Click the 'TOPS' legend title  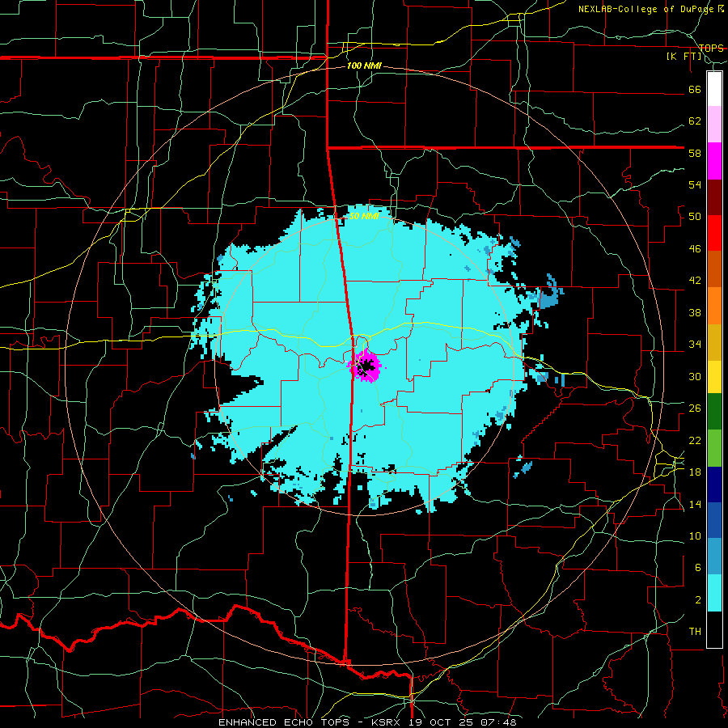[x=711, y=49]
